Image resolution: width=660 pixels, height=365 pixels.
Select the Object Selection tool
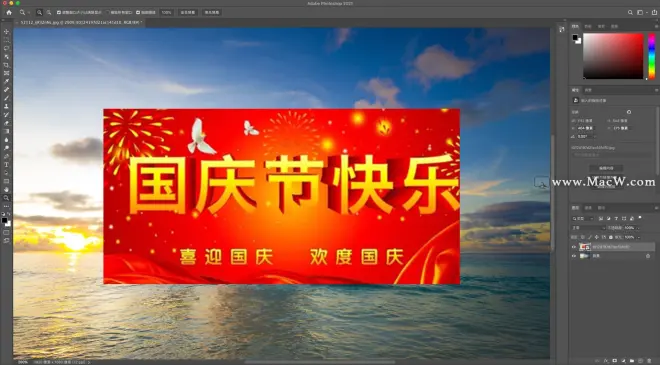click(x=6, y=56)
